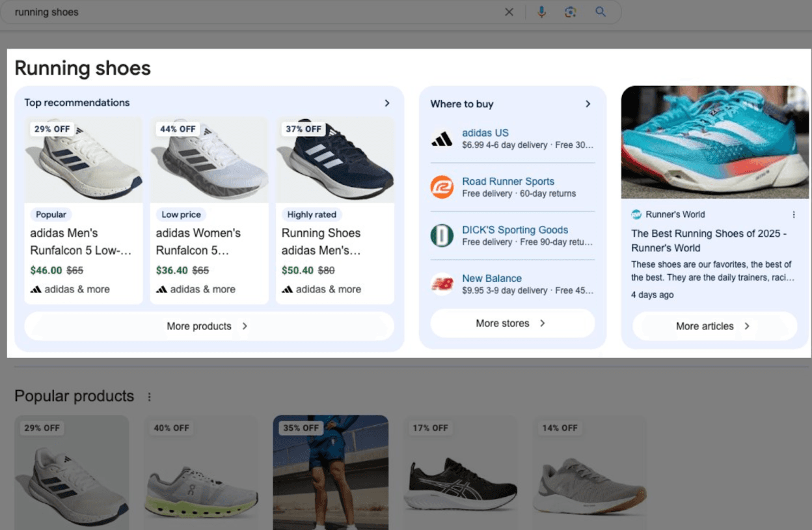Click the 44% OFF badge in Top recommendations
This screenshot has height=530, width=812.
coord(178,129)
